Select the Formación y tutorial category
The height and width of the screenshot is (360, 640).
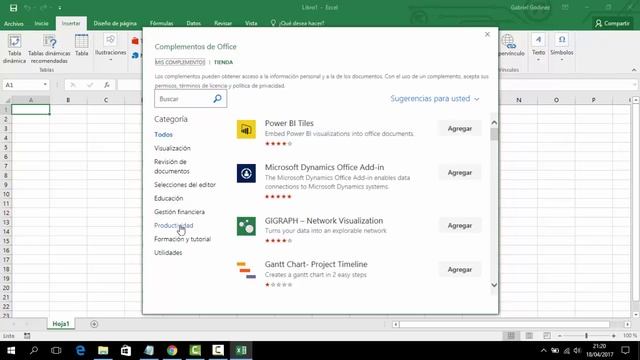click(182, 239)
